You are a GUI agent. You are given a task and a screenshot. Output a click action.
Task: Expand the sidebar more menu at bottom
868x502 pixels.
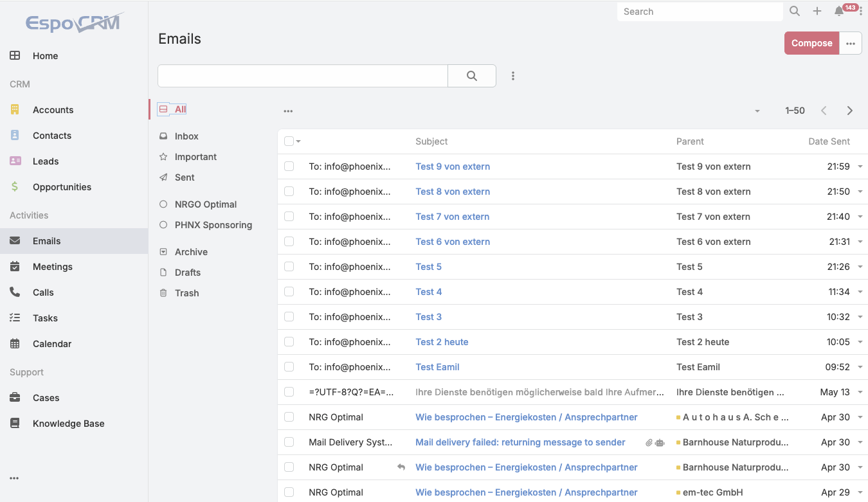tap(14, 478)
